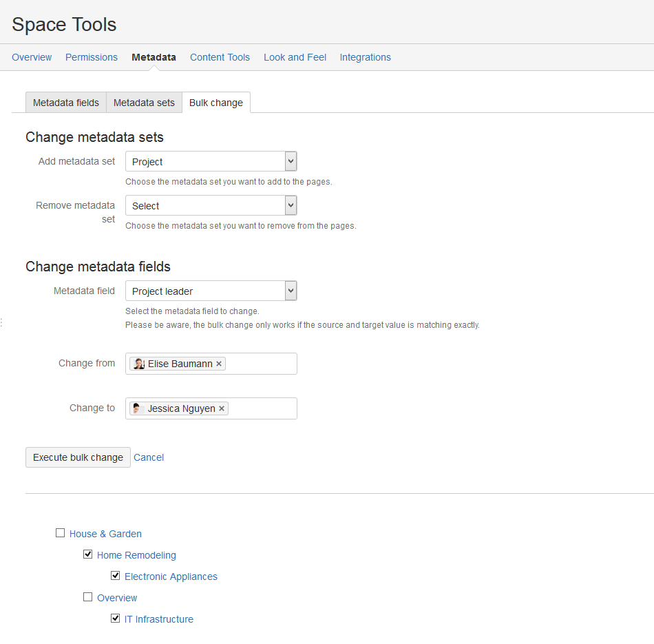Click Jessica Nguyen's avatar icon
The image size is (654, 644).
138,408
